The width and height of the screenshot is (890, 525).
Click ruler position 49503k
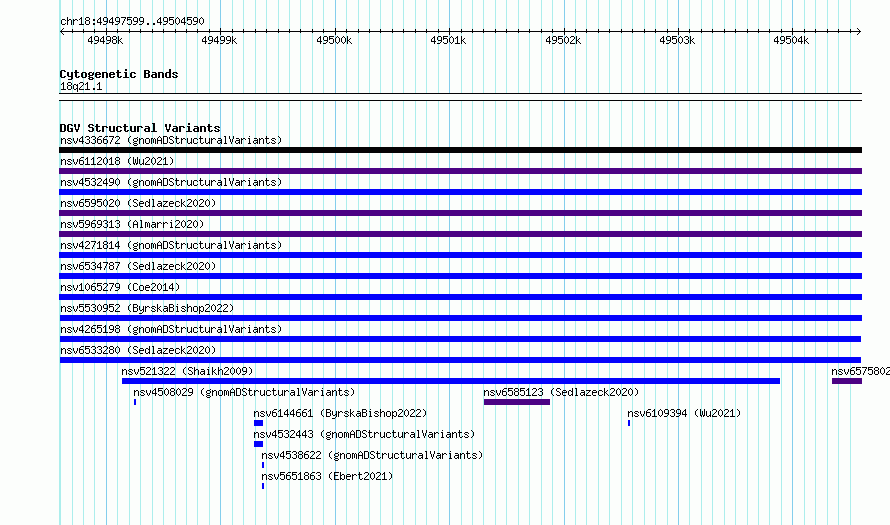pos(677,40)
